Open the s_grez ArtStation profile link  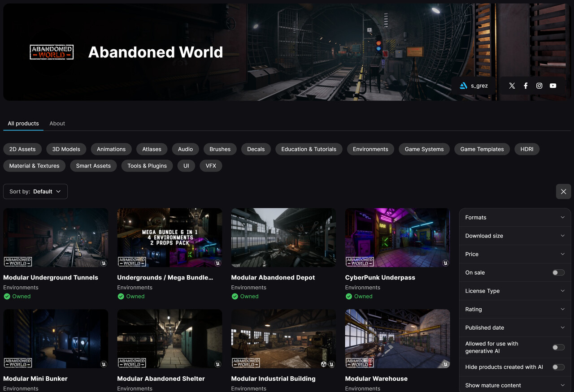click(x=474, y=86)
